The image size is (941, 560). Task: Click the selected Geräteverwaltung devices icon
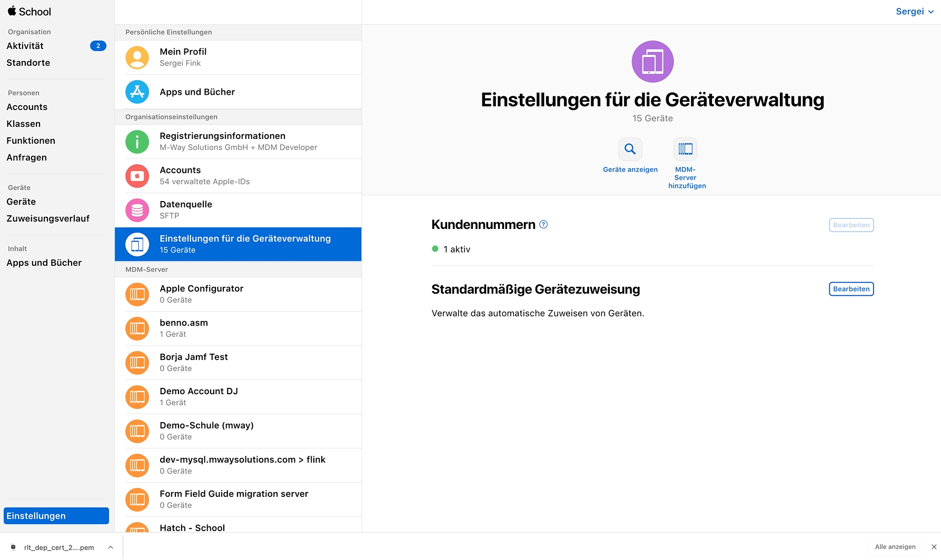(x=137, y=244)
